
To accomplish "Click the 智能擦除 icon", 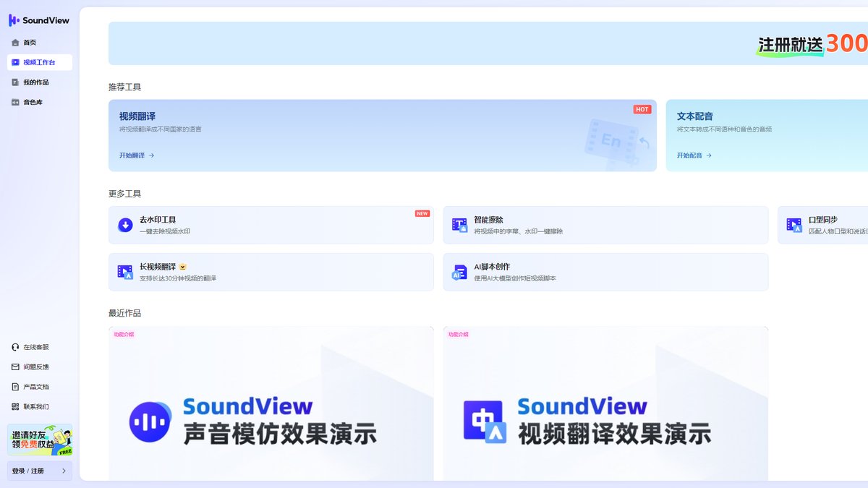I will [460, 225].
